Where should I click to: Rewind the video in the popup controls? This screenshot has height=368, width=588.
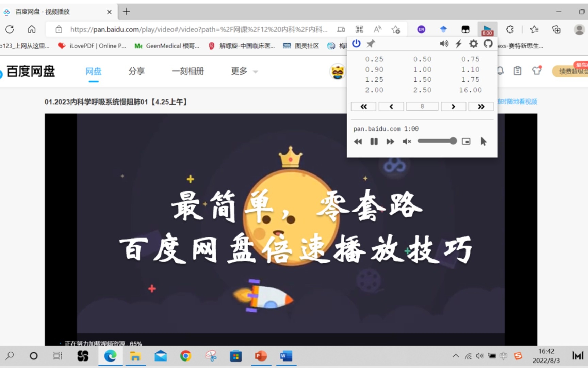click(x=358, y=142)
